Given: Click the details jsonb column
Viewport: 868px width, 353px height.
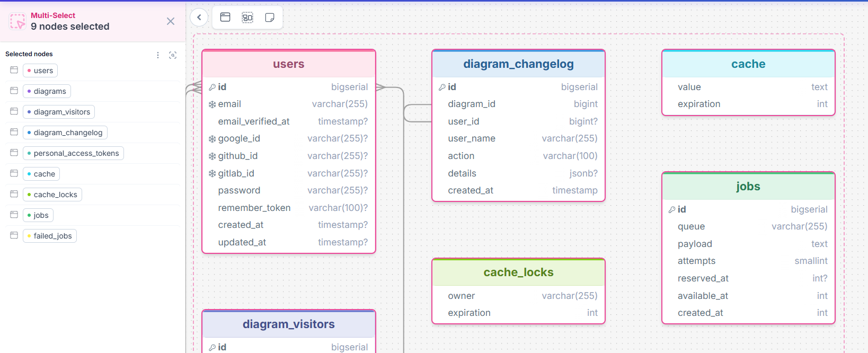Looking at the screenshot, I should [518, 173].
